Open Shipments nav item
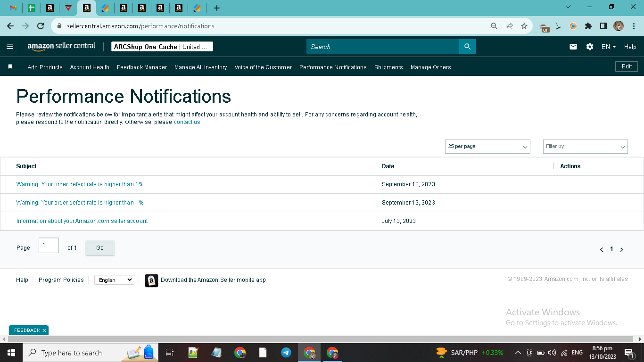 (388, 67)
